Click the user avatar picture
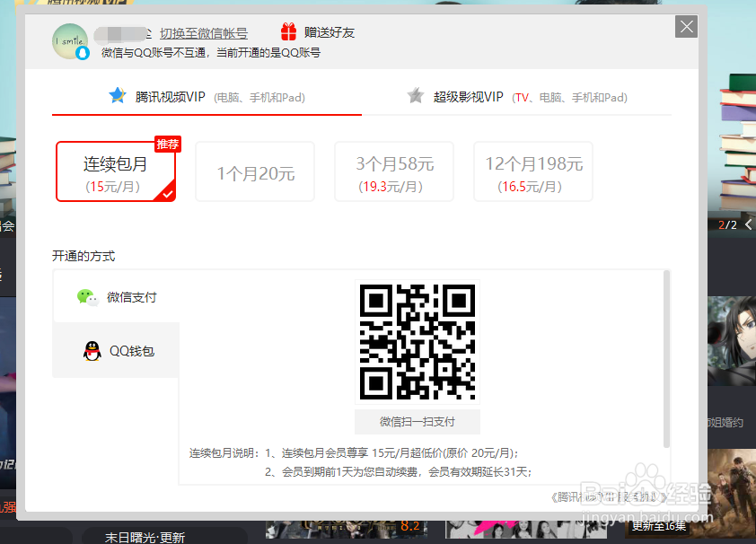This screenshot has height=544, width=756. (x=70, y=41)
